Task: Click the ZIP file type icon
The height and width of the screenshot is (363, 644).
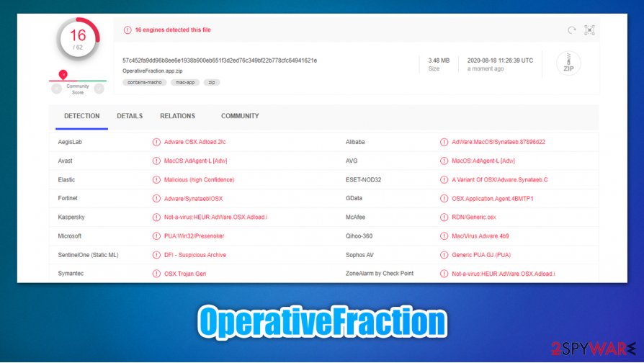Action: pyautogui.click(x=568, y=63)
